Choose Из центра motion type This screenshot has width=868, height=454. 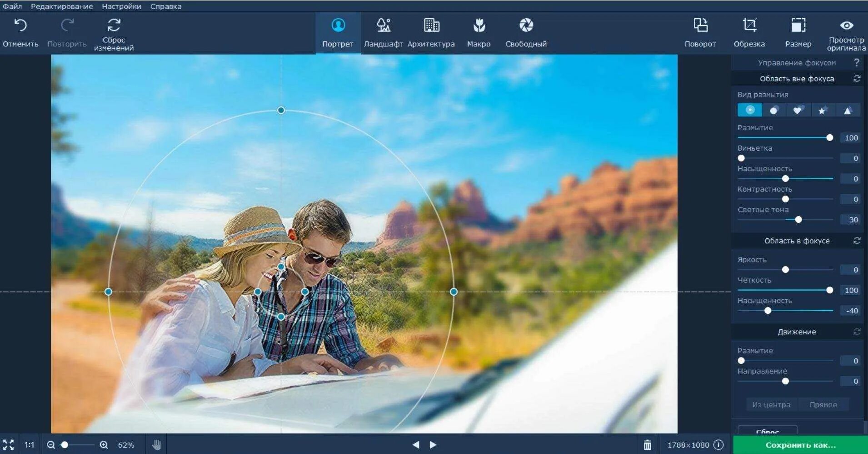[771, 404]
